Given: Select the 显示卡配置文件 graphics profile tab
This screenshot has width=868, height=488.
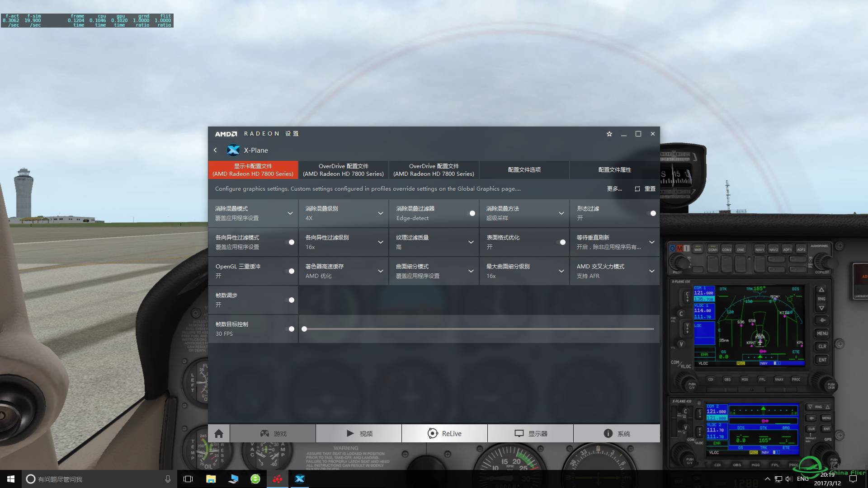Looking at the screenshot, I should tap(253, 170).
